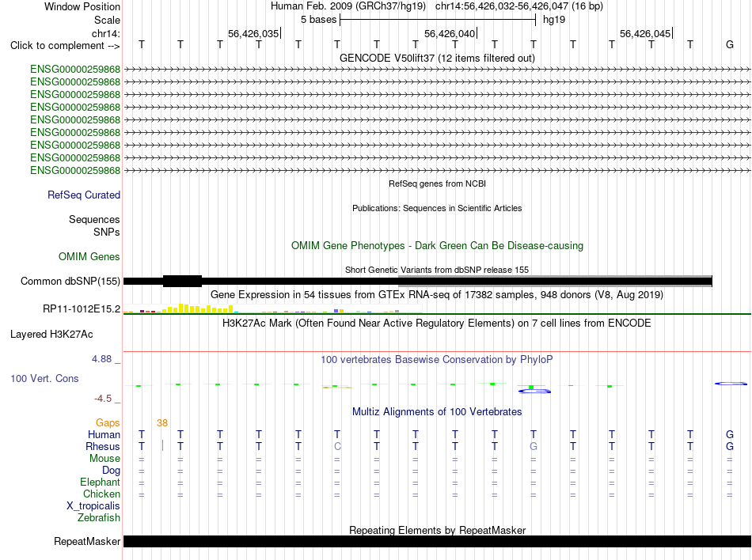Image resolution: width=752 pixels, height=560 pixels.
Task: Click the Elephant alignment row label
Action: [101, 482]
